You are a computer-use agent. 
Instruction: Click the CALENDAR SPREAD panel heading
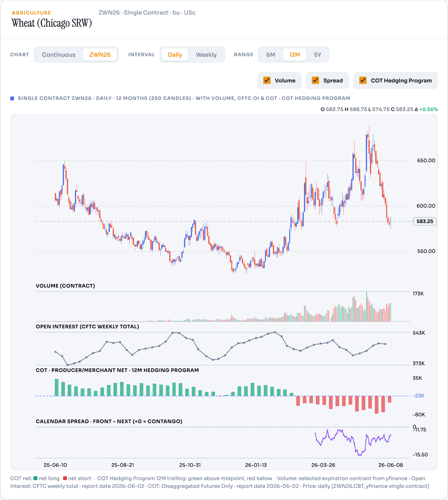(x=109, y=421)
